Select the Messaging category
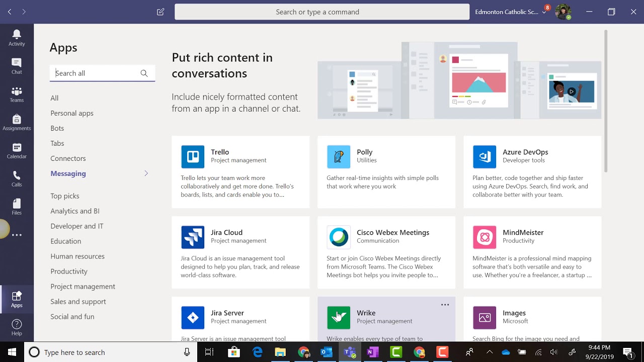 68,173
